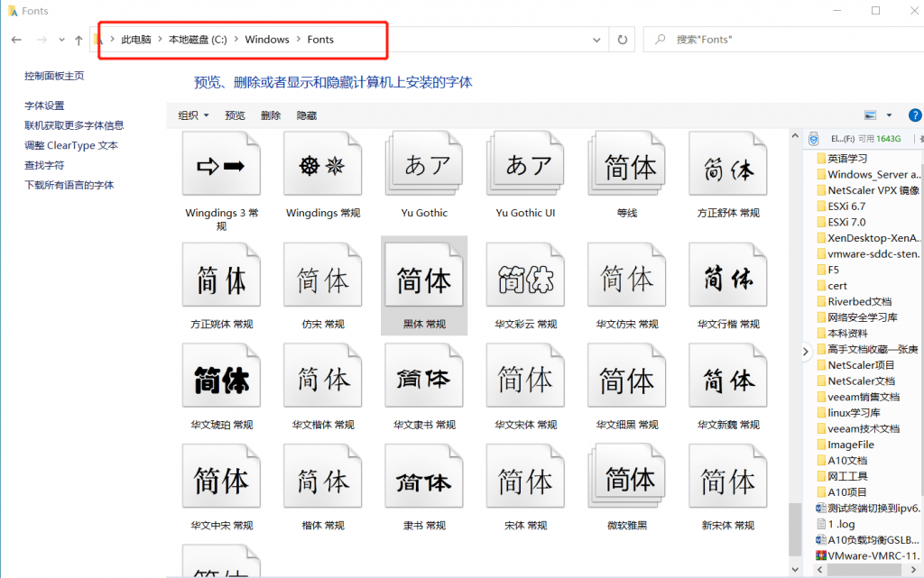Click the 隐藏 toolbar button
The width and height of the screenshot is (924, 578).
coord(307,115)
